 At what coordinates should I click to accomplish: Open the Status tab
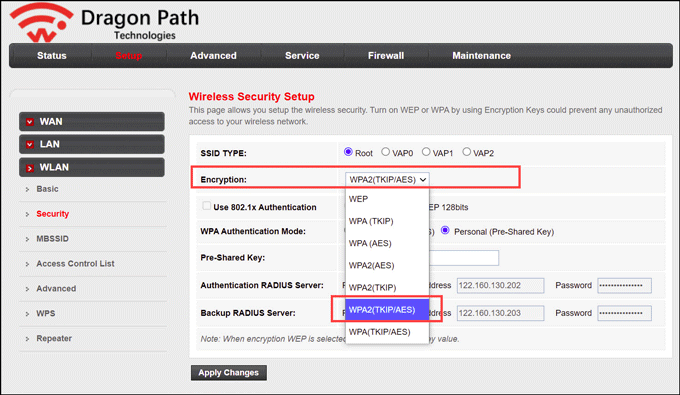click(x=52, y=55)
